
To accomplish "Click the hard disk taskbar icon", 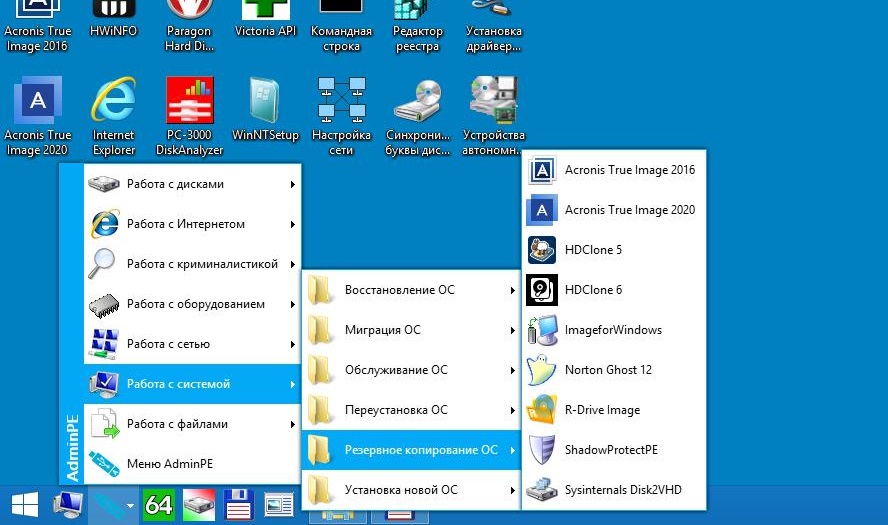I will coord(199,504).
